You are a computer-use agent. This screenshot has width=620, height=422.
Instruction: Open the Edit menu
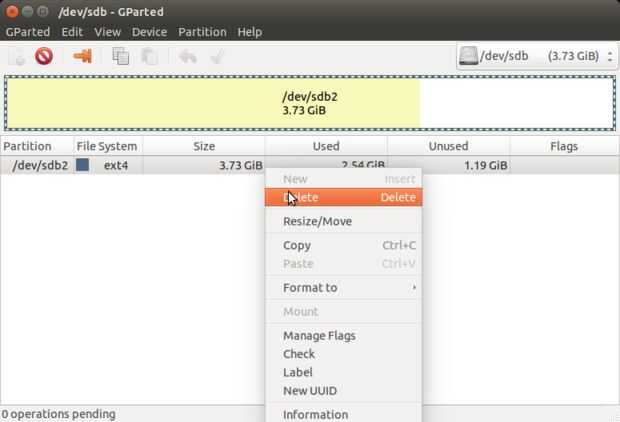72,32
